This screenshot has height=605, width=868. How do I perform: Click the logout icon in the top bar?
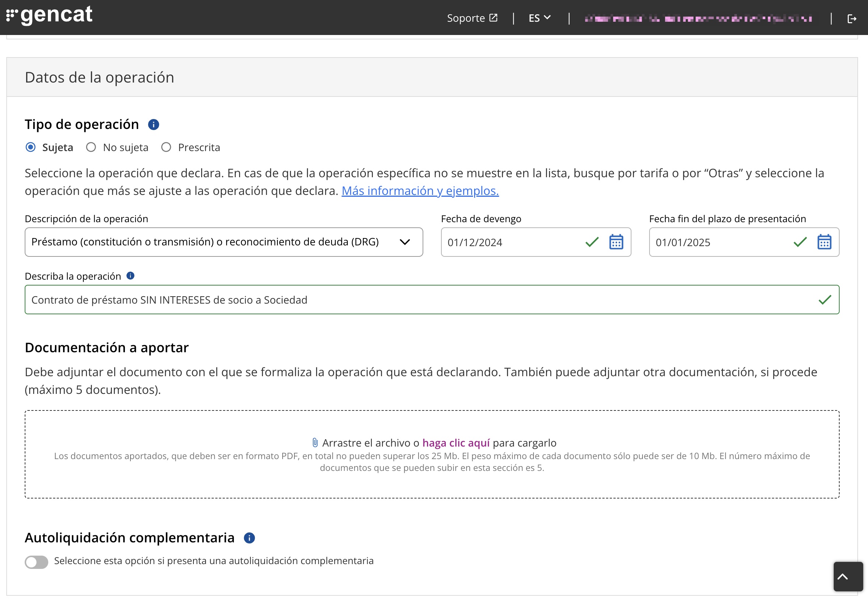pos(851,18)
